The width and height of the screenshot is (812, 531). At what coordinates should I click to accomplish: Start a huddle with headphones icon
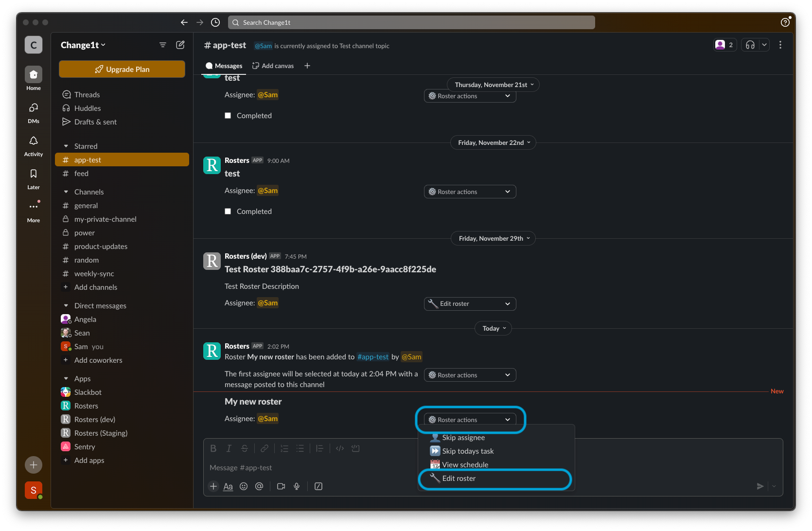click(x=750, y=45)
